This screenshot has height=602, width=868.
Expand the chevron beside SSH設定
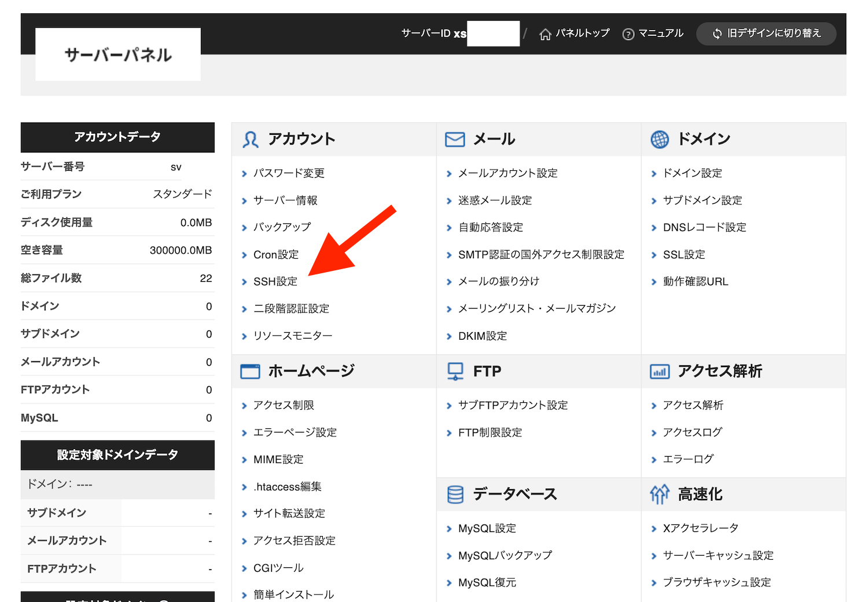245,281
